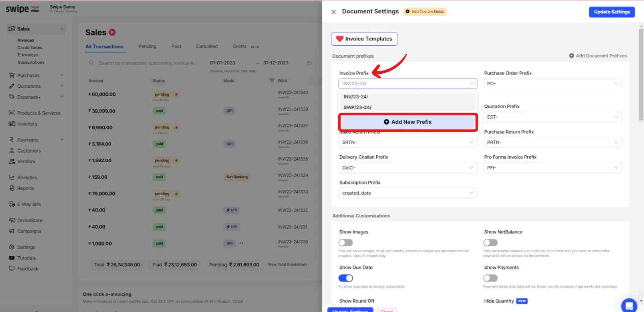644x312 pixels.
Task: Open the Purchase Return Prefix dropdown
Action: [553, 142]
